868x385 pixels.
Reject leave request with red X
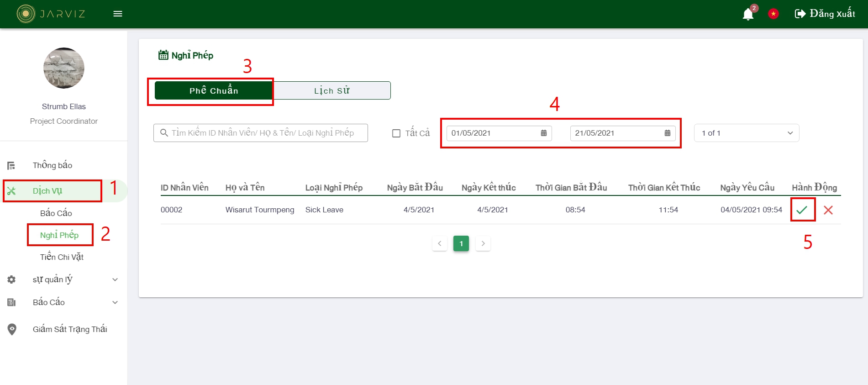pyautogui.click(x=828, y=210)
